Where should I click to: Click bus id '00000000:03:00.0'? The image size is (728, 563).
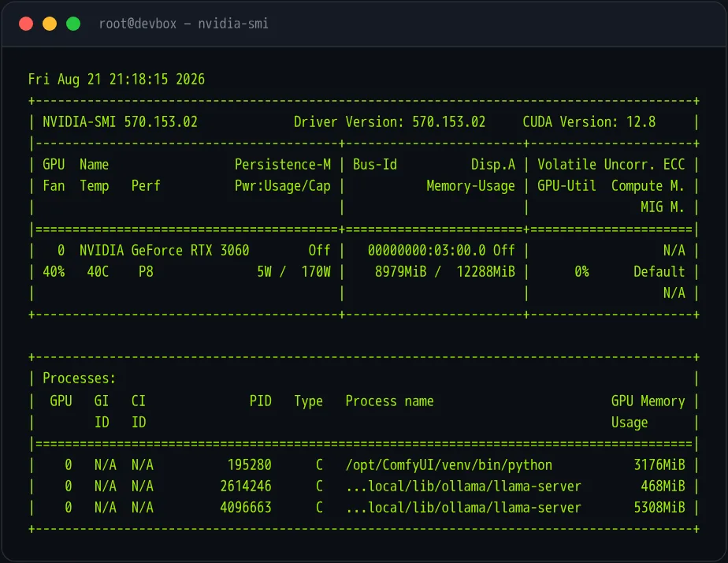(427, 251)
